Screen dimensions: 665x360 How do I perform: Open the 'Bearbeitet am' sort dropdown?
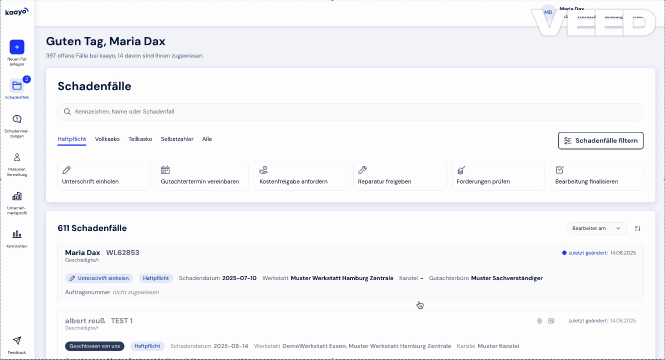(x=596, y=228)
